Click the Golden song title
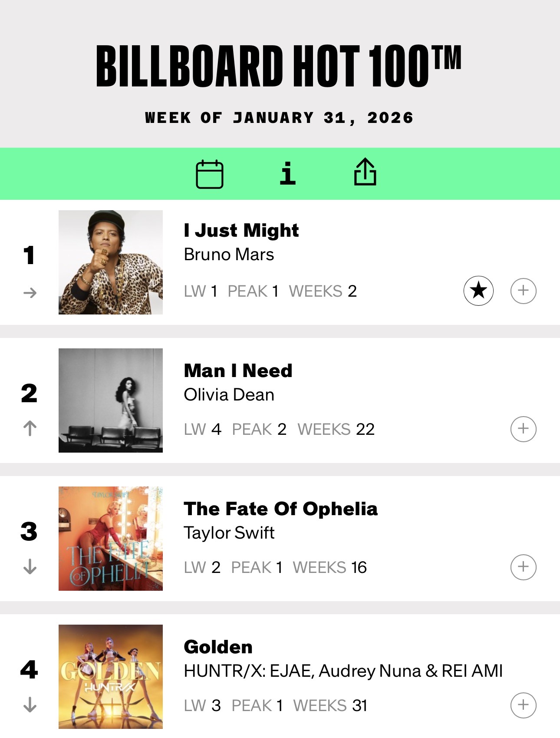This screenshot has width=560, height=738. (x=218, y=647)
